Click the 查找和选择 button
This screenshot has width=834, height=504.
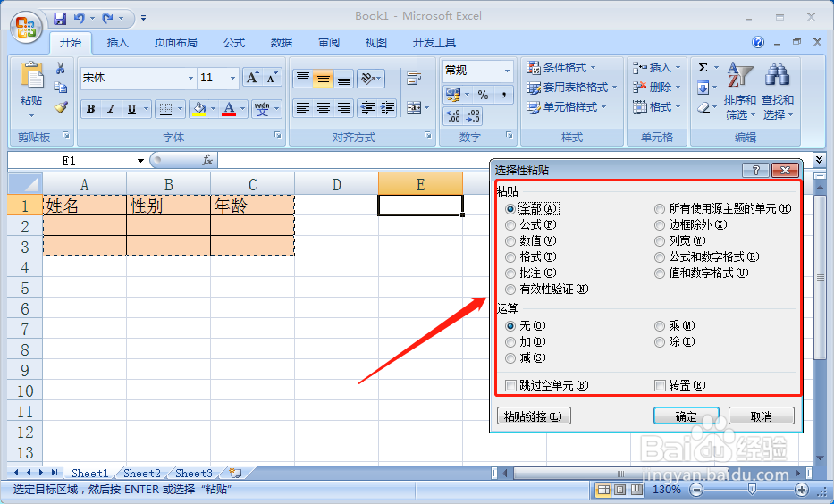(777, 91)
